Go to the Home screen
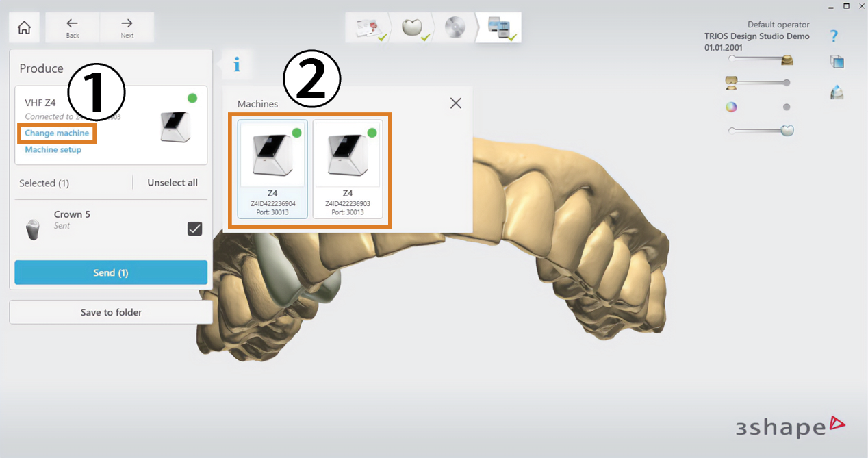This screenshot has height=458, width=868. click(24, 27)
